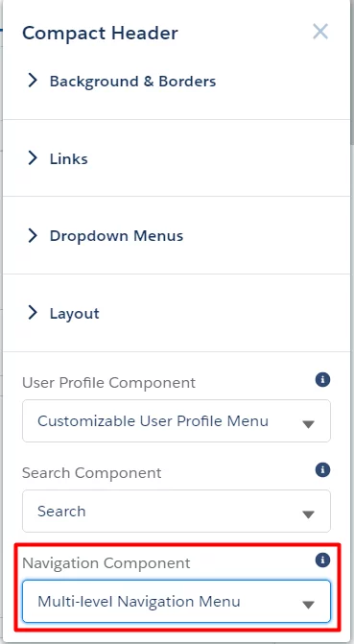Viewport: 354px width, 644px height.
Task: Click the Navigation Component info icon
Action: [322, 560]
